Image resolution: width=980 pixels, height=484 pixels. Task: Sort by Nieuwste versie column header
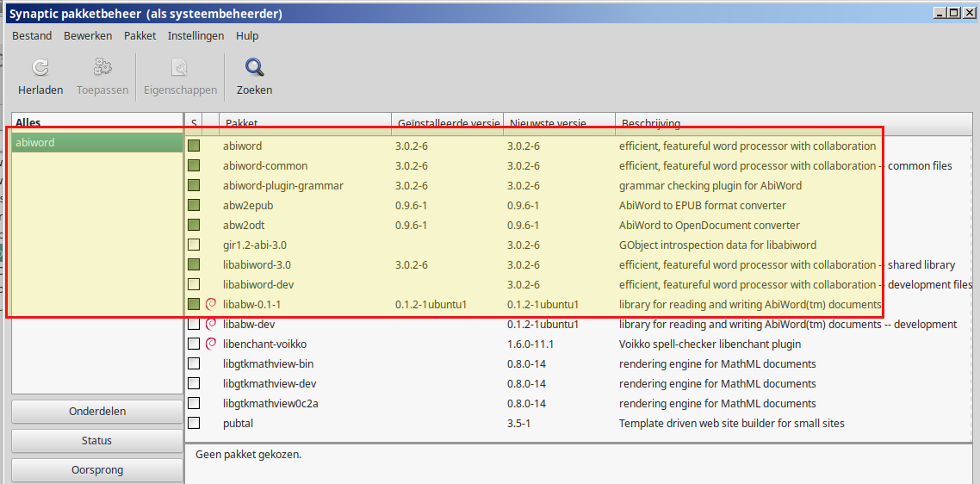[560, 124]
